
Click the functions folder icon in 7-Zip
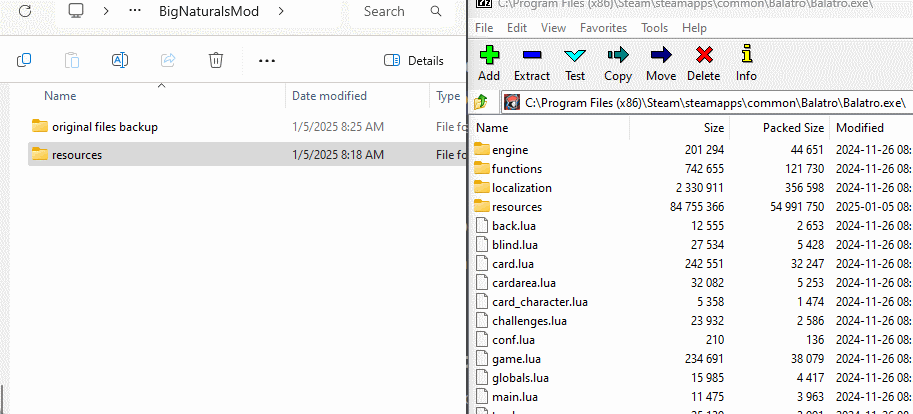point(482,168)
